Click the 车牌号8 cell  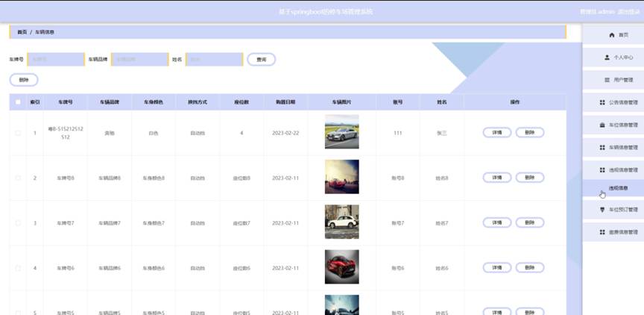[66, 178]
